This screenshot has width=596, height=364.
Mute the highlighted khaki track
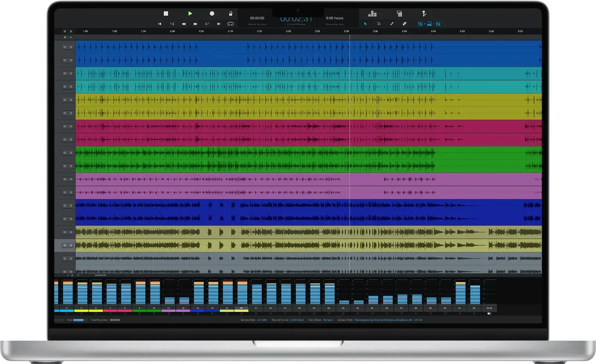click(x=65, y=245)
